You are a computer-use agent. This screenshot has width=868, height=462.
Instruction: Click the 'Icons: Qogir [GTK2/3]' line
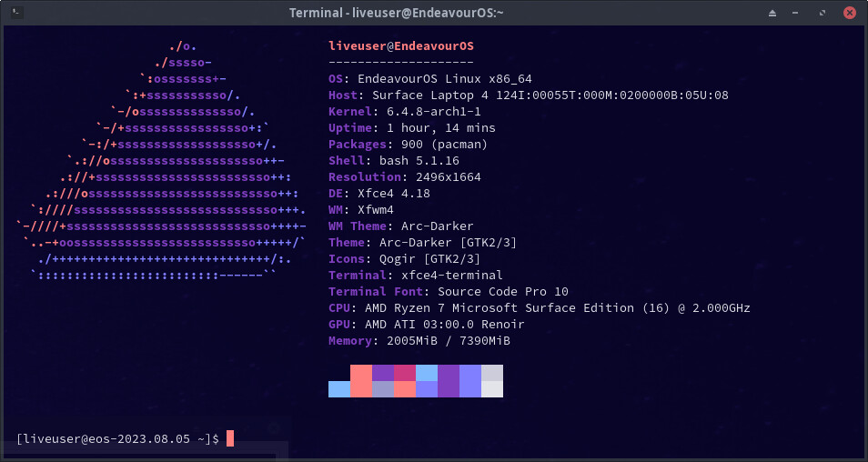[x=405, y=258]
